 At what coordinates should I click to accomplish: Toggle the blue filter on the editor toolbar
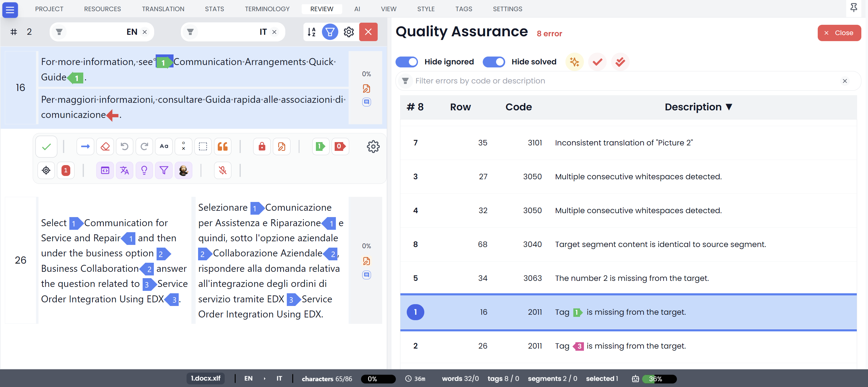[x=330, y=32]
